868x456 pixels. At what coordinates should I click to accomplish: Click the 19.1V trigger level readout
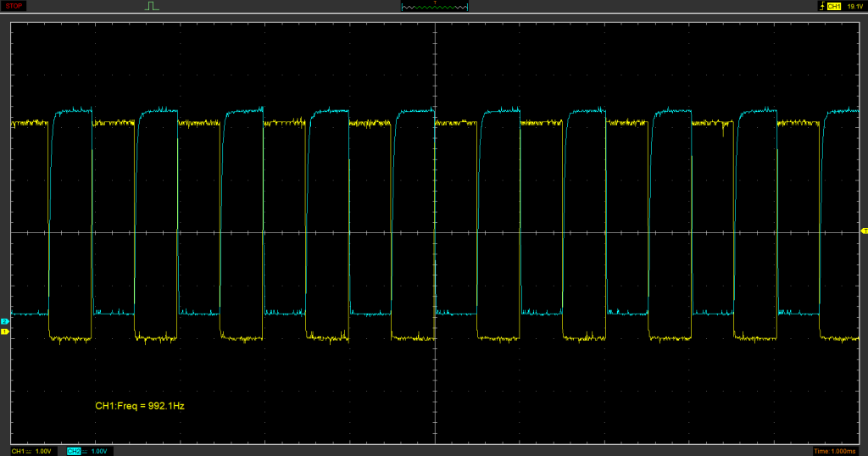(854, 6)
